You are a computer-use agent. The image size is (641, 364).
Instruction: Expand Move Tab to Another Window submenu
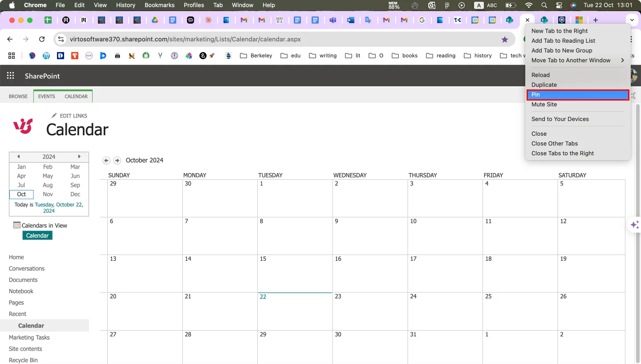coord(578,60)
